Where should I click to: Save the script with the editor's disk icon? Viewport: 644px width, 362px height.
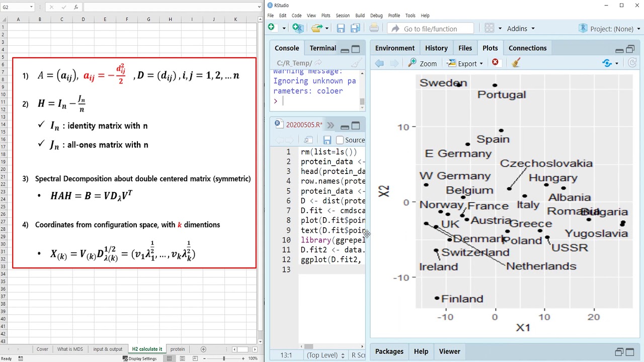327,140
